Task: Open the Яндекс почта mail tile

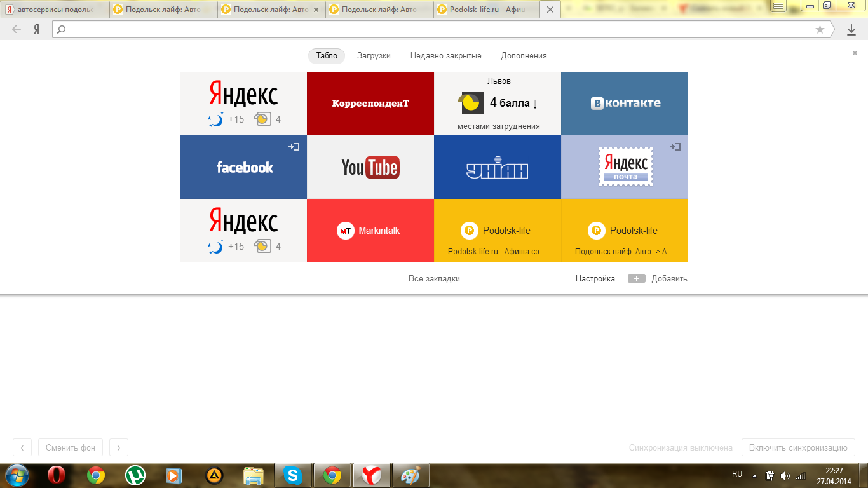Action: coord(625,167)
